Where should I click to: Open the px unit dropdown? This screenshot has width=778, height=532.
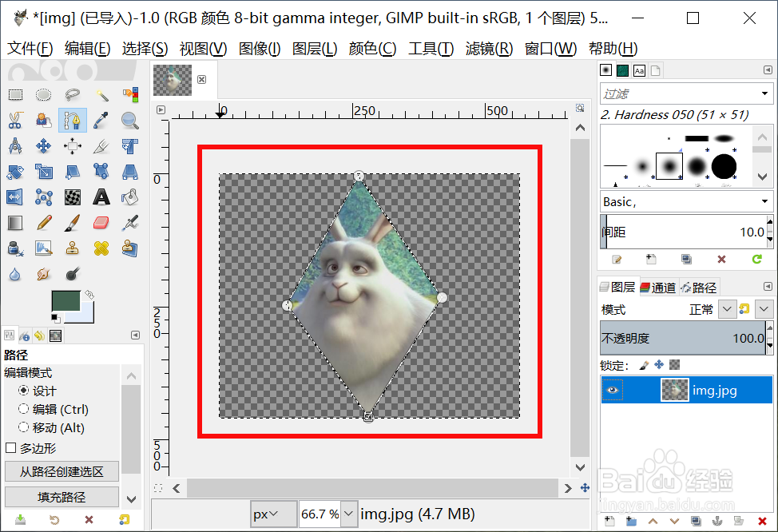273,514
